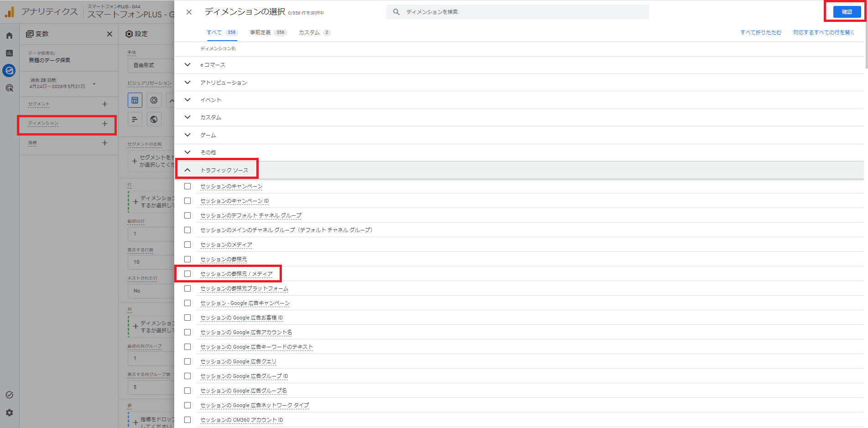
Task: Click the blue 確認 button
Action: [847, 12]
